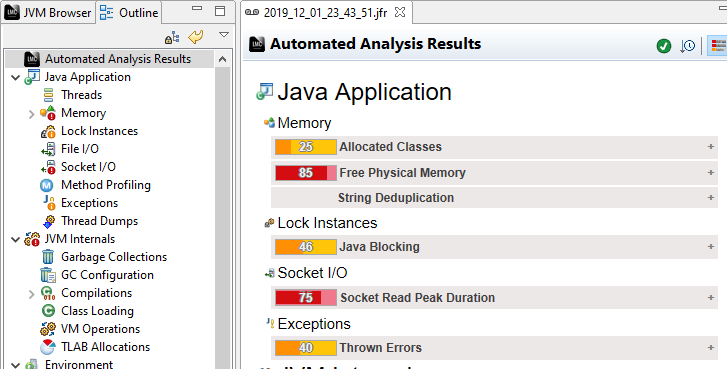Click the green OK checkmark toolbar icon
Viewport: 727px width, 369px height.
664,46
